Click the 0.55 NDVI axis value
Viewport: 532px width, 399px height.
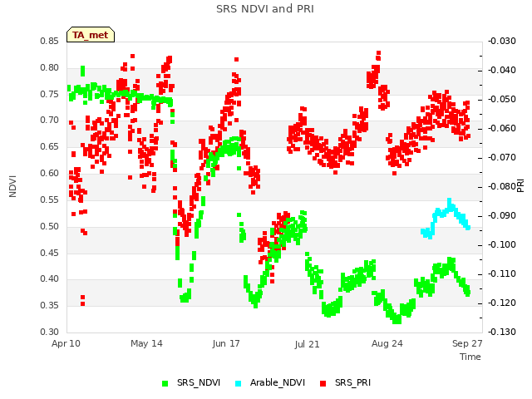50,199
